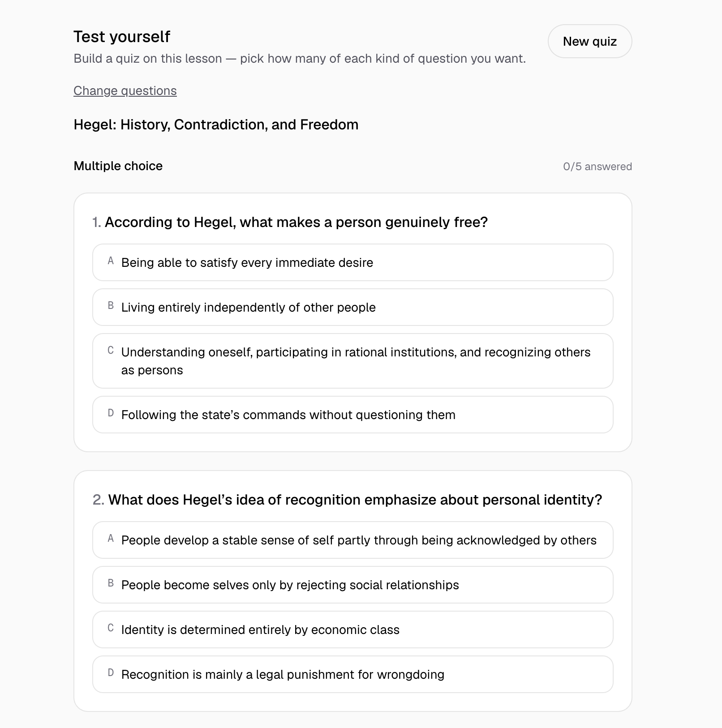
Task: Start a New quiz
Action: (x=590, y=41)
